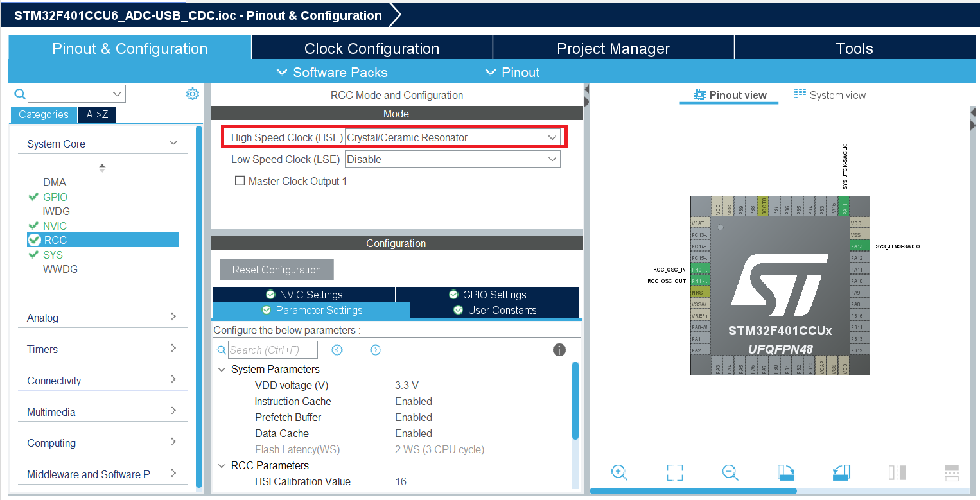Click the previous search result arrow icon
This screenshot has width=980, height=500.
337,350
